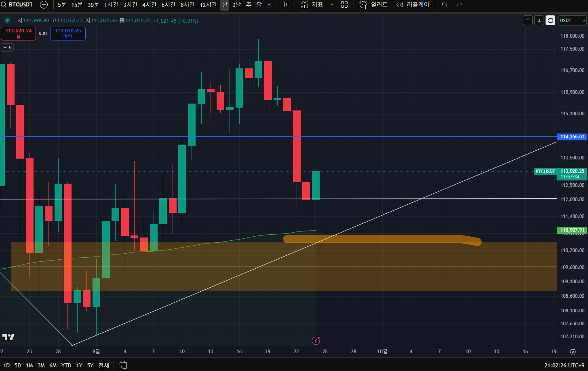Set range to 1D
Image resolution: width=588 pixels, height=371 pixels.
pos(6,365)
